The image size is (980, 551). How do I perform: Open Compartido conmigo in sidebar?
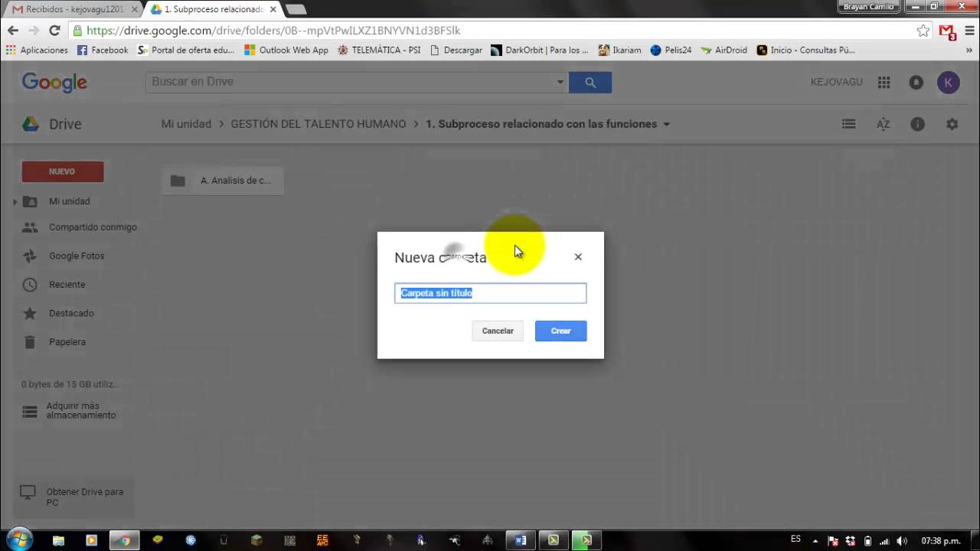pyautogui.click(x=93, y=227)
